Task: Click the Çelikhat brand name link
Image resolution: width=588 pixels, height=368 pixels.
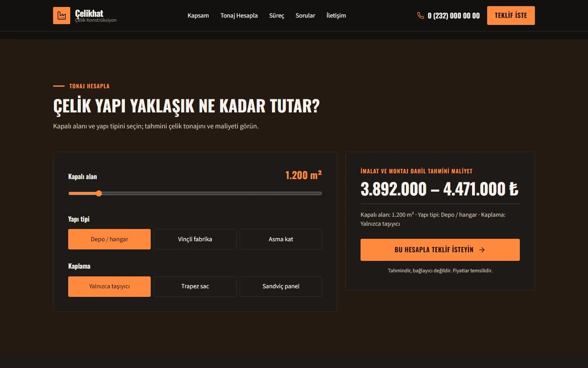Action: (89, 13)
